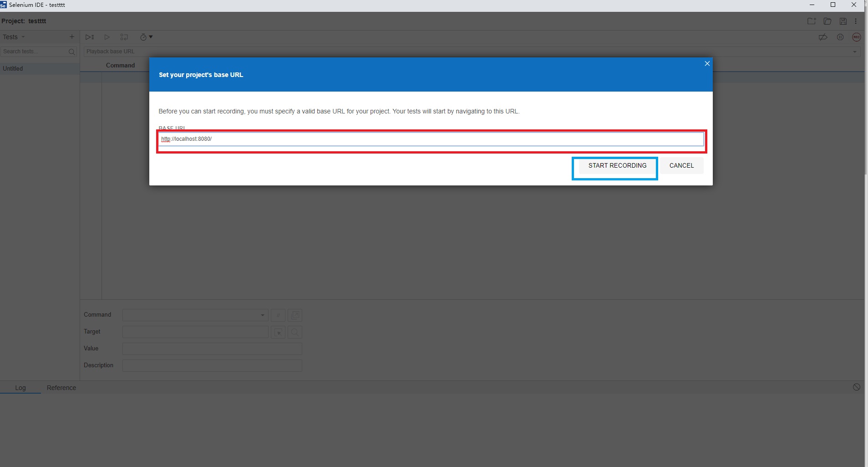Screen dimensions: 868x467
Task: Switch to the Reference tab
Action: (x=61, y=388)
